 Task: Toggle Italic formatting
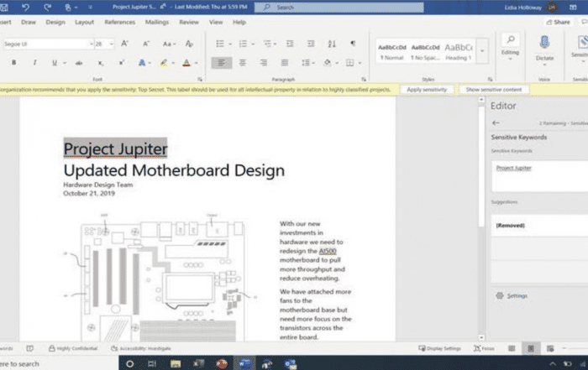coord(34,63)
